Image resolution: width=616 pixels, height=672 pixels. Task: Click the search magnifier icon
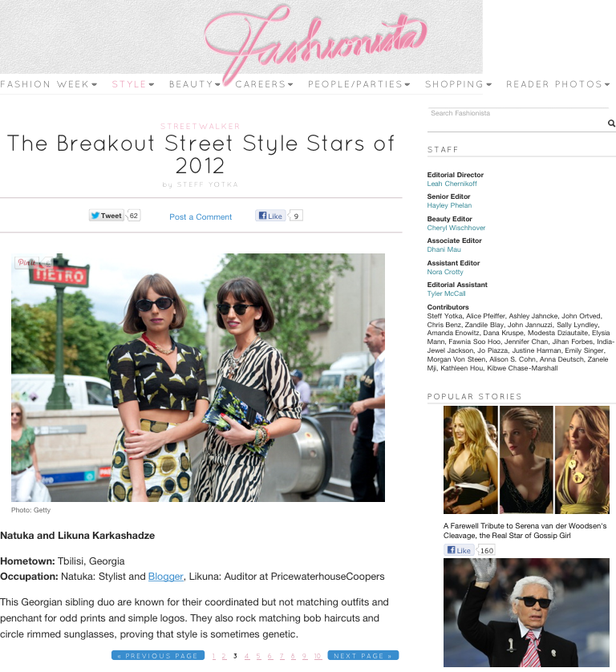611,123
